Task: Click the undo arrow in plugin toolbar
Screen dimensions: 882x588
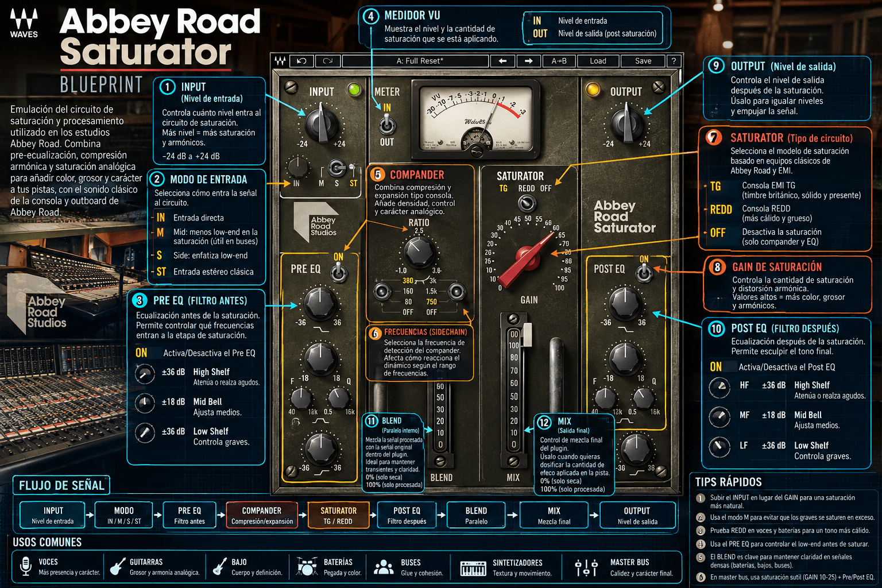Action: 301,61
